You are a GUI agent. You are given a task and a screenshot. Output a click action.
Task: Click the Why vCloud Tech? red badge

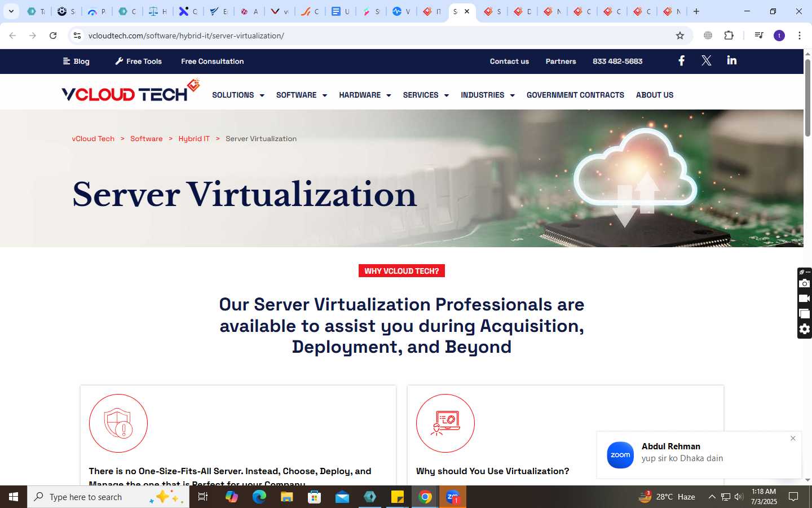pos(401,271)
